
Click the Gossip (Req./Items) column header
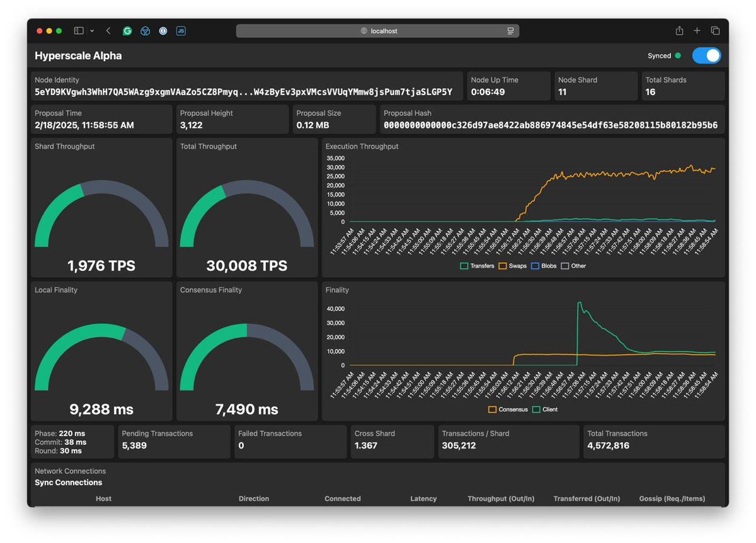(x=672, y=499)
